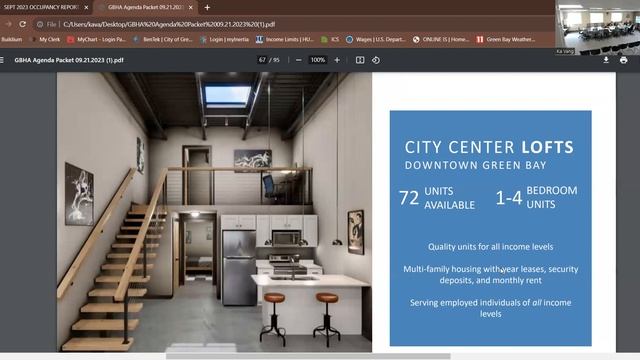Print the PDF document
Viewport: 640px width, 360px height.
click(623, 60)
